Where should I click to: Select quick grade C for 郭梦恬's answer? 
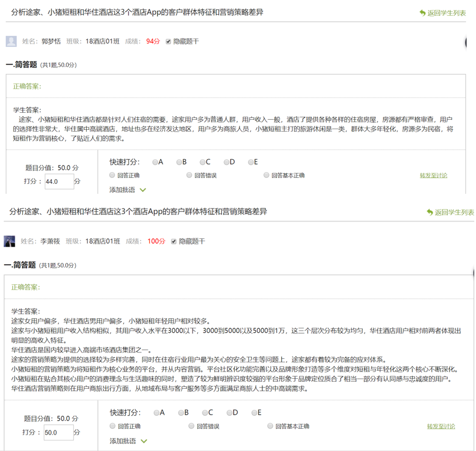202,162
